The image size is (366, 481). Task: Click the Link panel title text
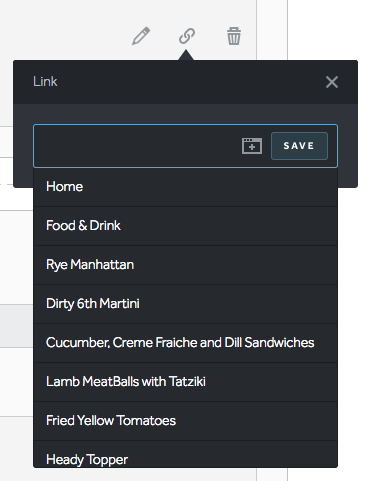click(x=45, y=82)
